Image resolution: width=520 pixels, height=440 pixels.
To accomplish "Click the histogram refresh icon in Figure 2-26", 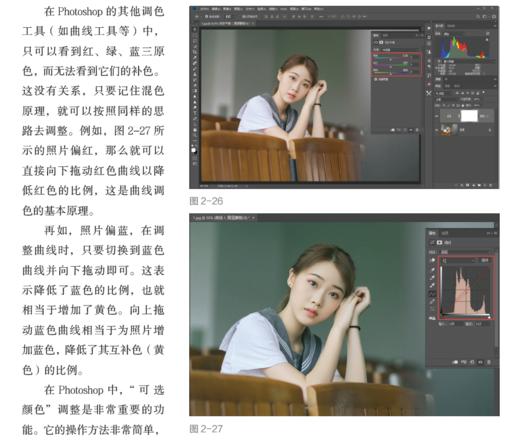I will 488,34.
